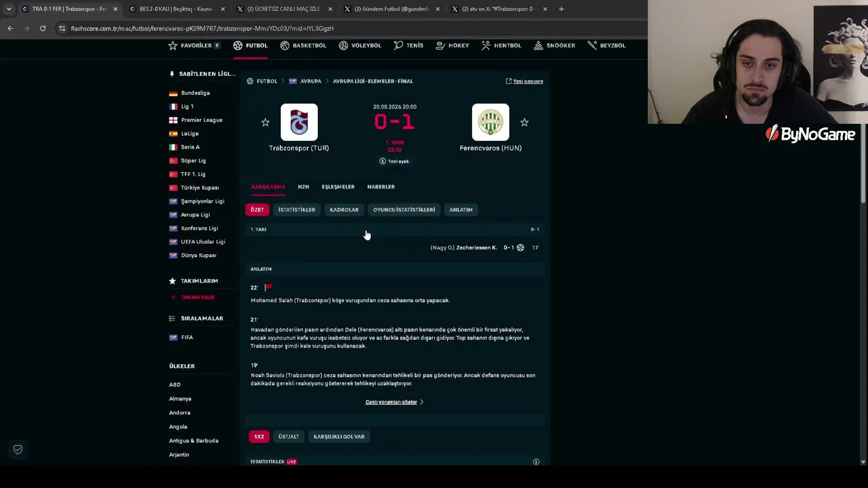The width and height of the screenshot is (868, 488).
Task: Open match in Yeni pencere
Action: click(x=524, y=81)
